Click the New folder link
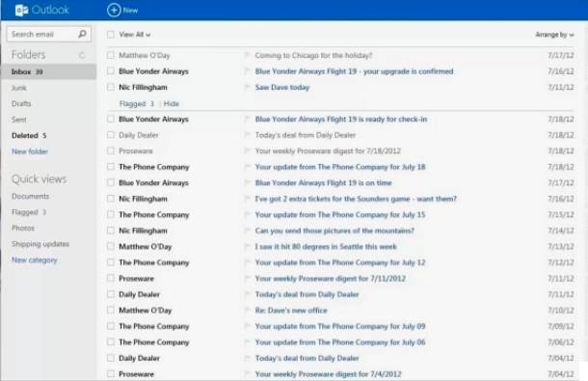The height and width of the screenshot is (381, 588). click(30, 151)
